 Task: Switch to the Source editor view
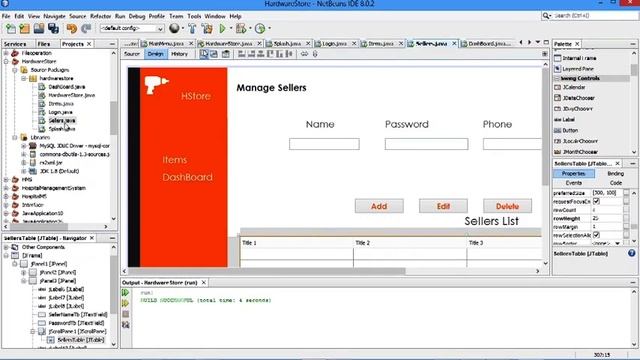point(132,54)
